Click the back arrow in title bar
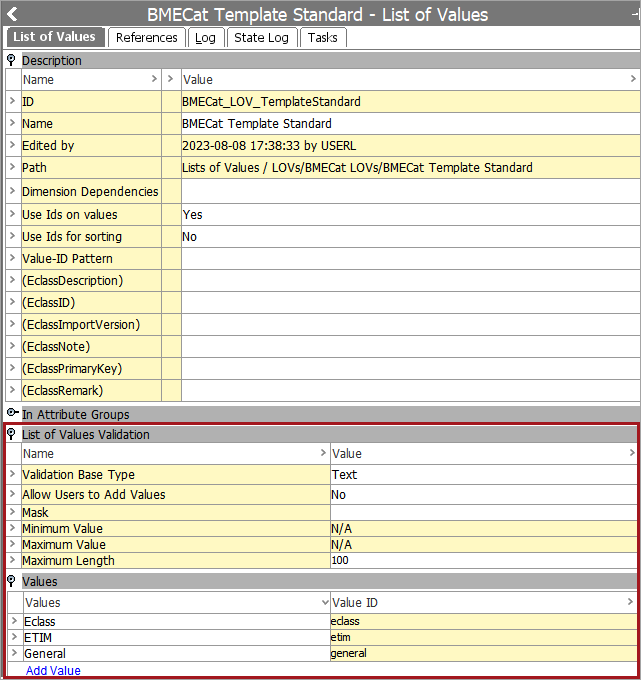 point(12,15)
